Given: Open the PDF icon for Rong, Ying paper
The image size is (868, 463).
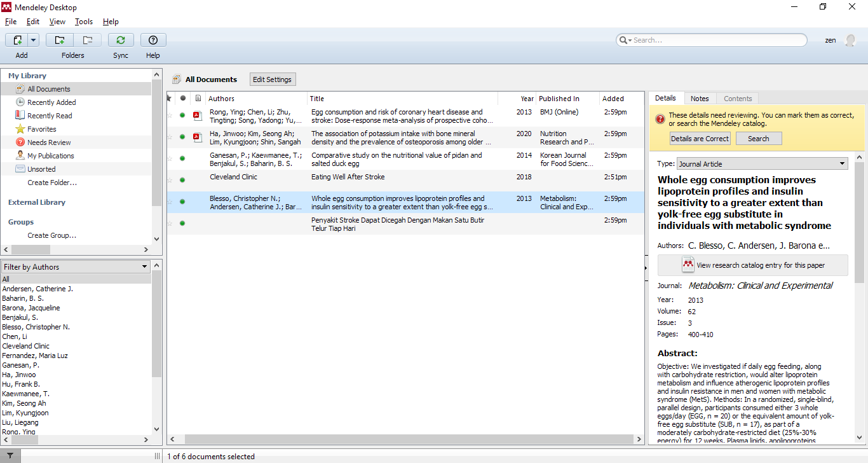Looking at the screenshot, I should coord(198,116).
